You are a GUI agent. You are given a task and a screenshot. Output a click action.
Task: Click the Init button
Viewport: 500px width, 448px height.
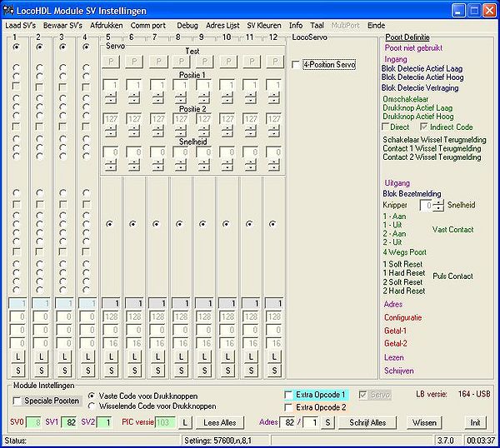coord(475,423)
